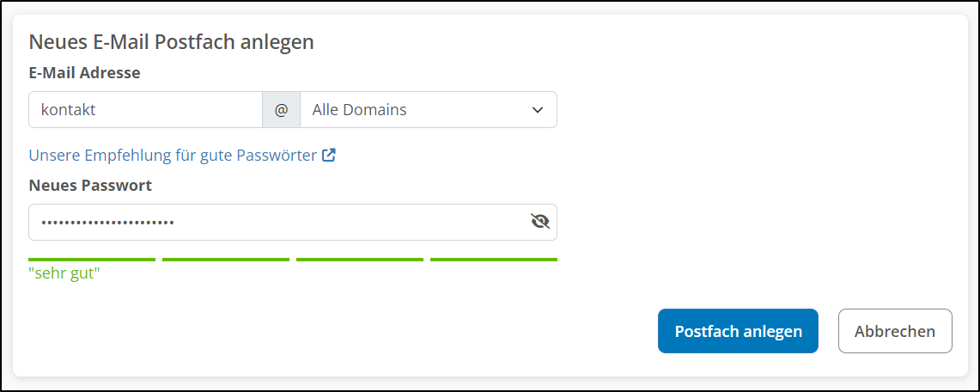This screenshot has height=392, width=980.
Task: Click the Neues E-Mail Postfach anlegen heading
Action: pos(172,41)
